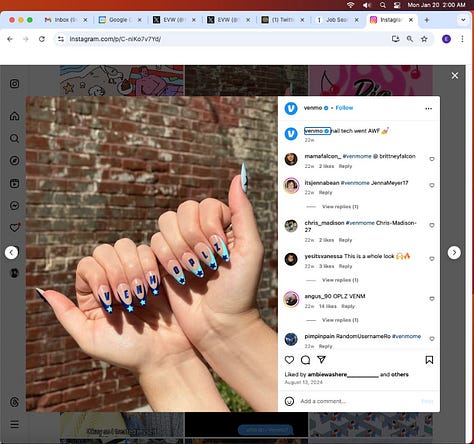Go back in browser

pos(10,39)
